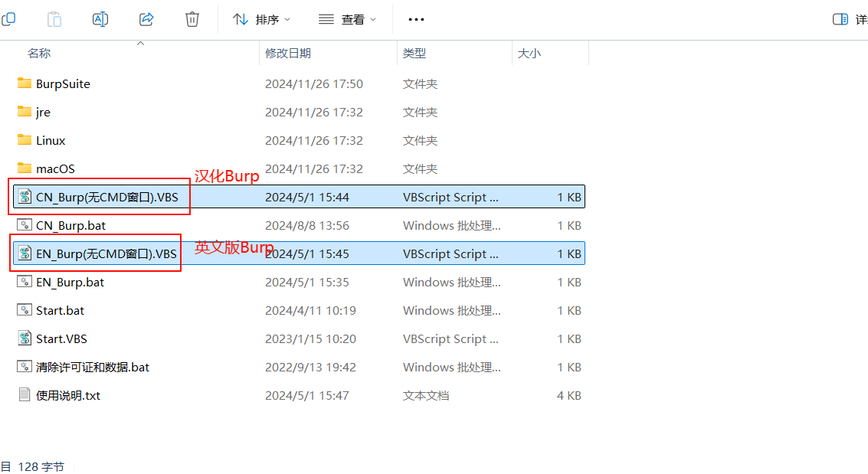Click VBScript Script type in Start.VBS row
This screenshot has height=474, width=868.
[x=450, y=338]
